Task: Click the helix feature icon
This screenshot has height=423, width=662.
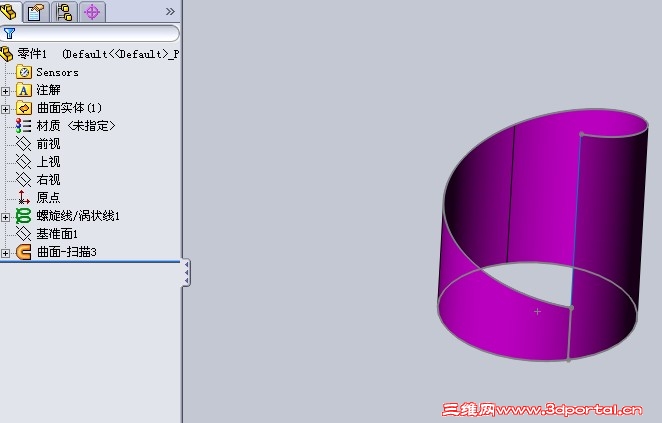Action: [24, 216]
